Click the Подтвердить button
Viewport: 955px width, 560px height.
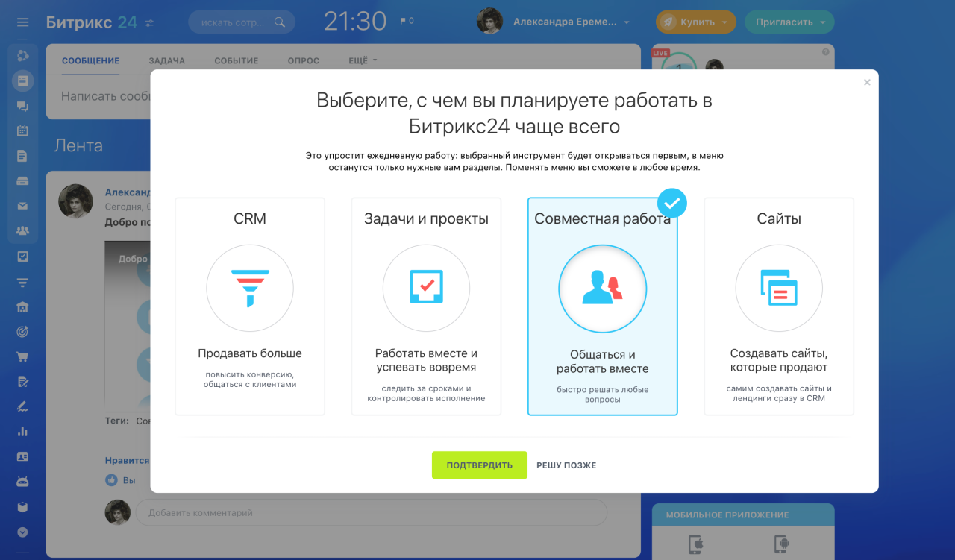coord(480,465)
